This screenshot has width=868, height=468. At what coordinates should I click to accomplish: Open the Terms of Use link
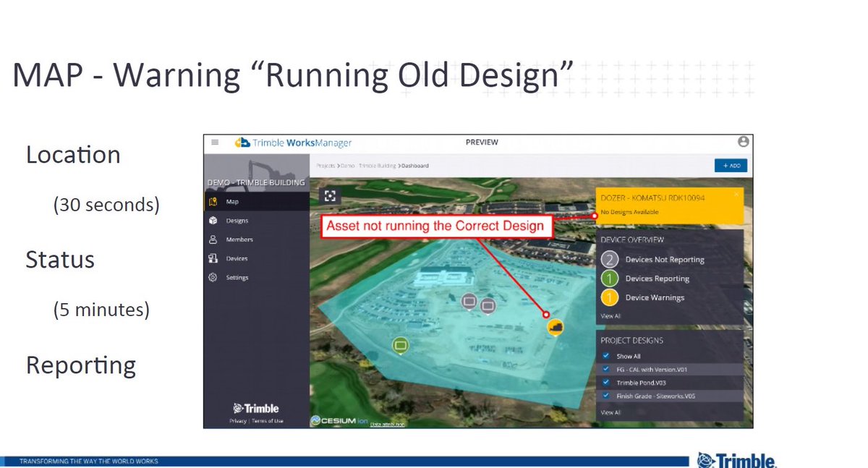(267, 421)
